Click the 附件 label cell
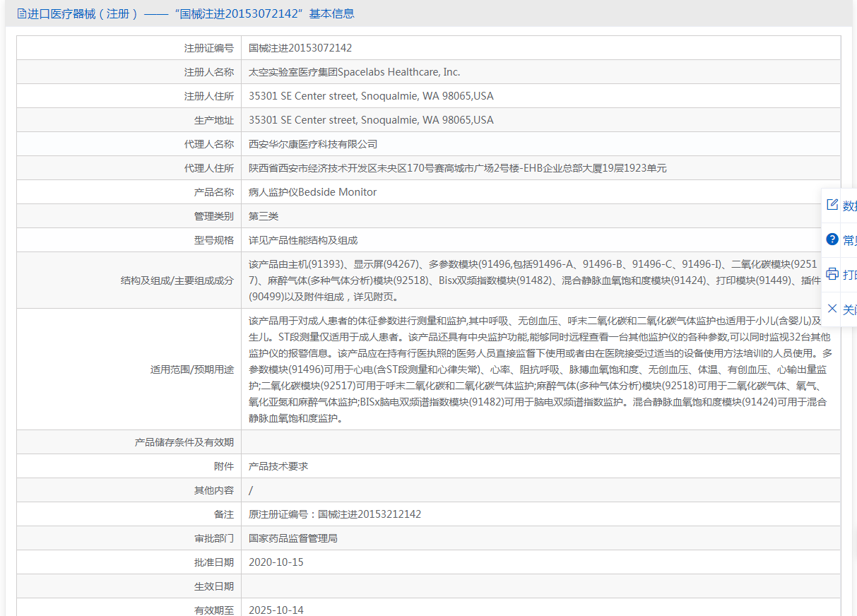This screenshot has width=857, height=616. click(x=129, y=466)
